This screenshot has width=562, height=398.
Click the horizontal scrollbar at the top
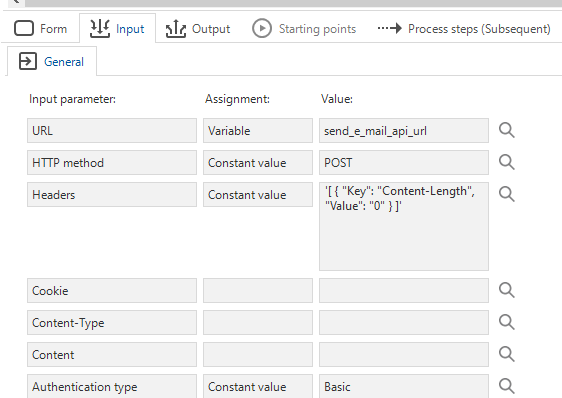[293, 3]
